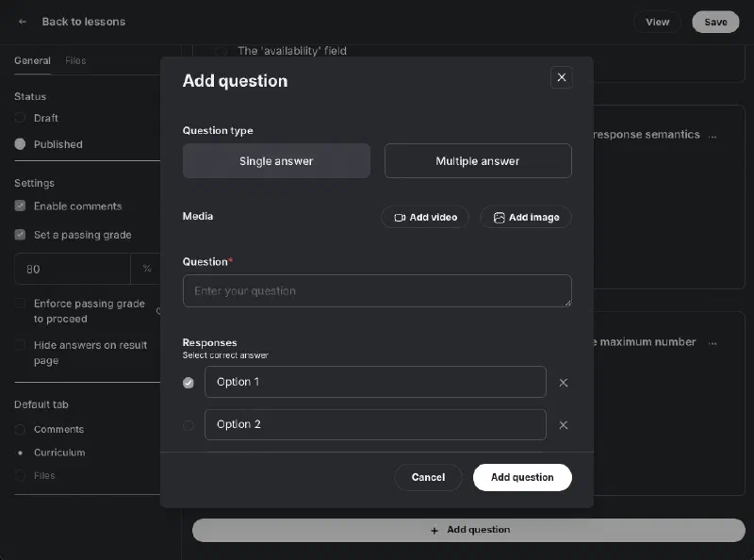The width and height of the screenshot is (754, 560).
Task: Switch to the Files tab
Action: tap(75, 60)
